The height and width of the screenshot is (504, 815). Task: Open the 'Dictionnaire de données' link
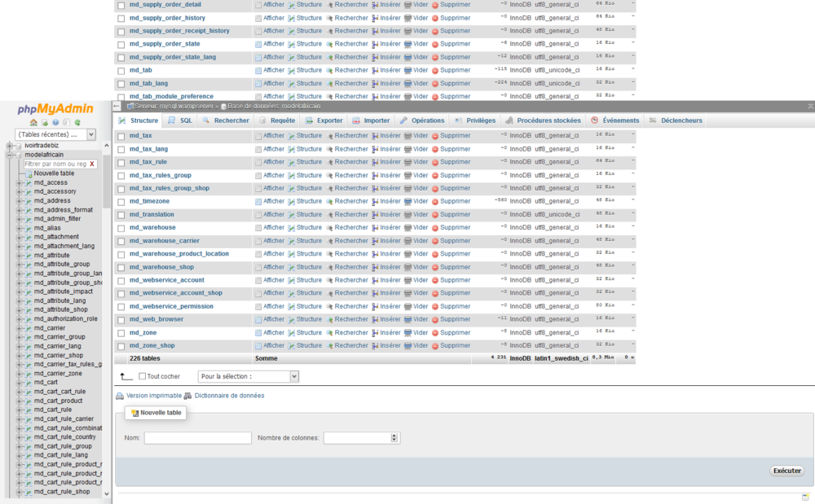click(229, 394)
